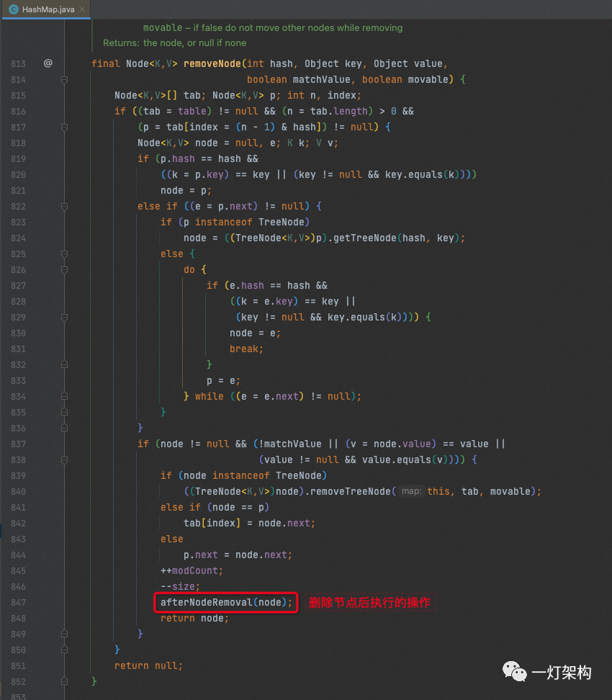
Task: Click '--size;' statement
Action: [x=180, y=587]
